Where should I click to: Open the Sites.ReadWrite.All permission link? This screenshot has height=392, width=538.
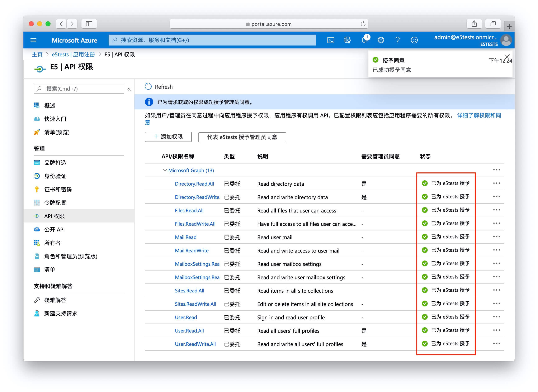(195, 304)
